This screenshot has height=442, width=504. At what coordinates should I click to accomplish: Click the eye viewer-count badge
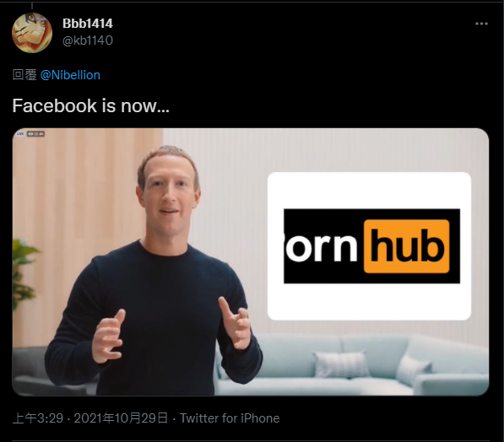coord(35,133)
